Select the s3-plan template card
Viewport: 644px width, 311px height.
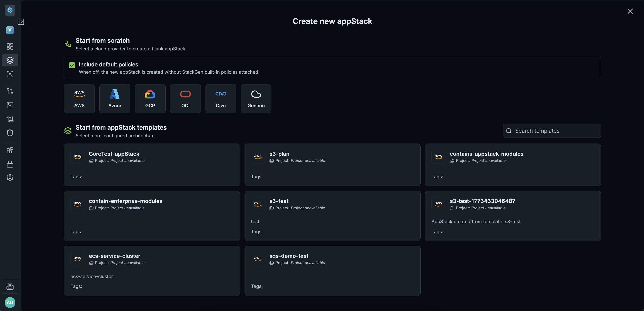click(332, 165)
